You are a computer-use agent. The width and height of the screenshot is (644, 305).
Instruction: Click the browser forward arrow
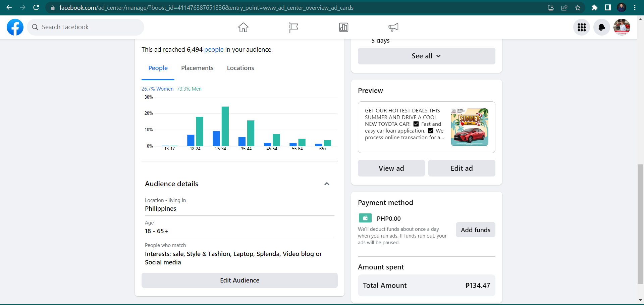tap(22, 7)
